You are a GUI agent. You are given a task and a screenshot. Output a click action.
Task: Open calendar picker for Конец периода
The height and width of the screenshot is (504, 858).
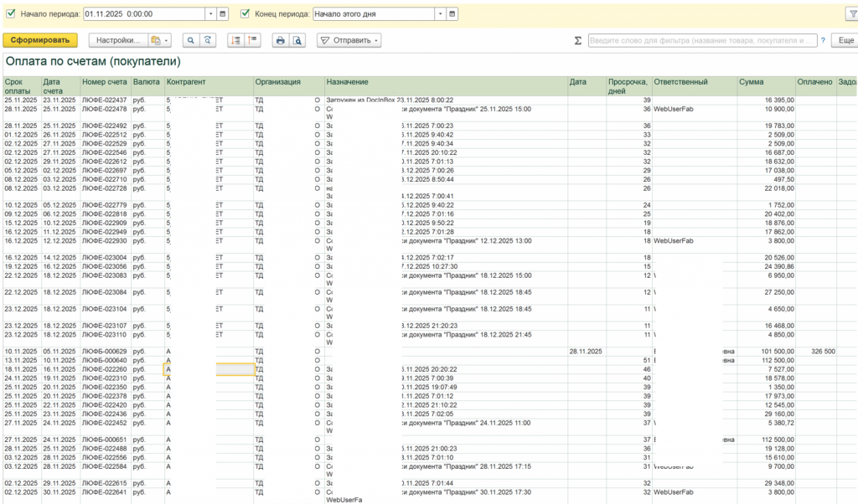[x=452, y=14]
